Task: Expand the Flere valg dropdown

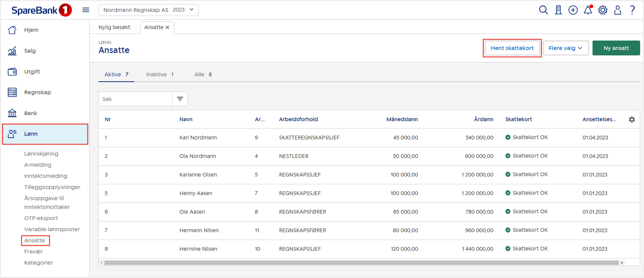Action: [x=565, y=48]
